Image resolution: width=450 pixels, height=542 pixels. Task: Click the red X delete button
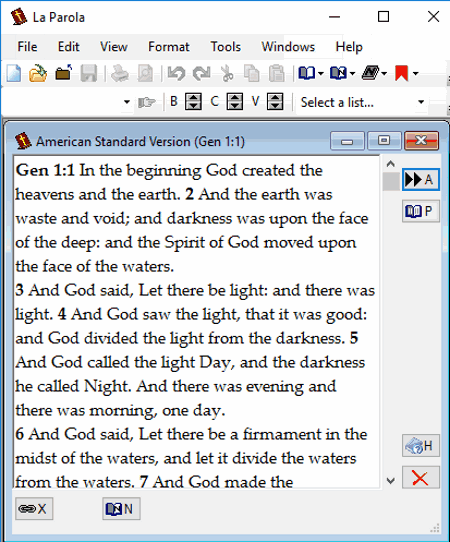[421, 477]
